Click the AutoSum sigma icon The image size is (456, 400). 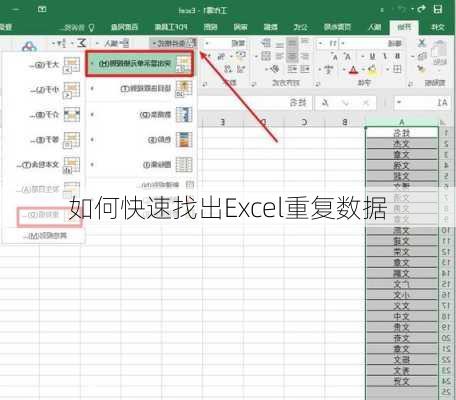[x=81, y=43]
